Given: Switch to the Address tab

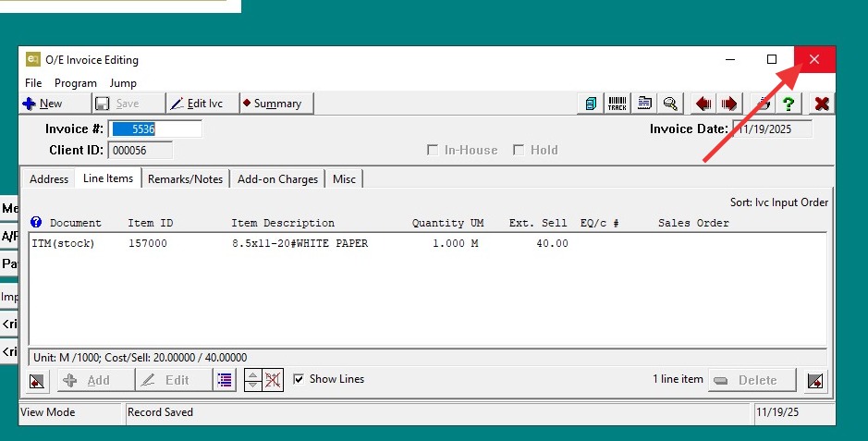Looking at the screenshot, I should click(49, 179).
